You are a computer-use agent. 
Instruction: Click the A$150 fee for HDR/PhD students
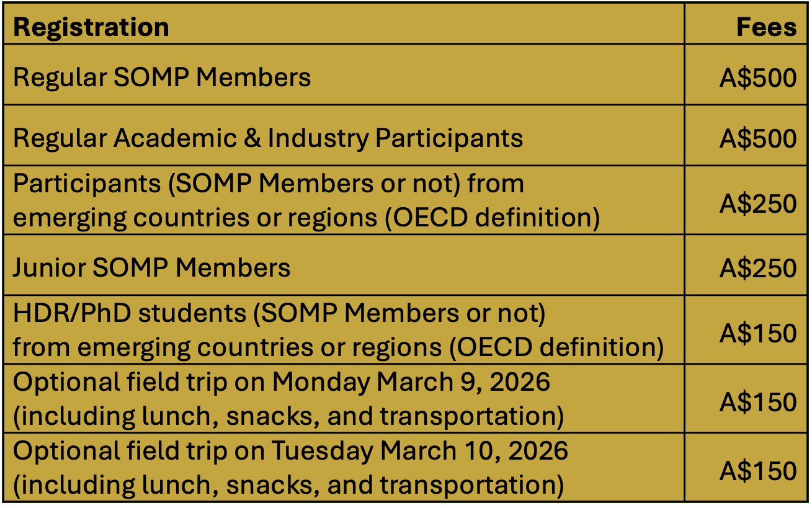coord(758,333)
